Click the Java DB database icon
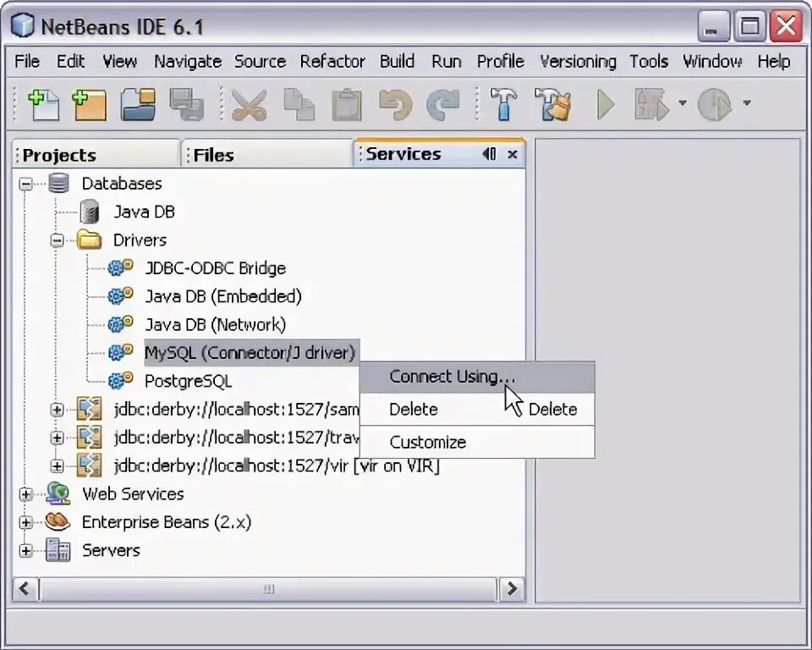Screen dimensions: 812x650 click(90, 212)
